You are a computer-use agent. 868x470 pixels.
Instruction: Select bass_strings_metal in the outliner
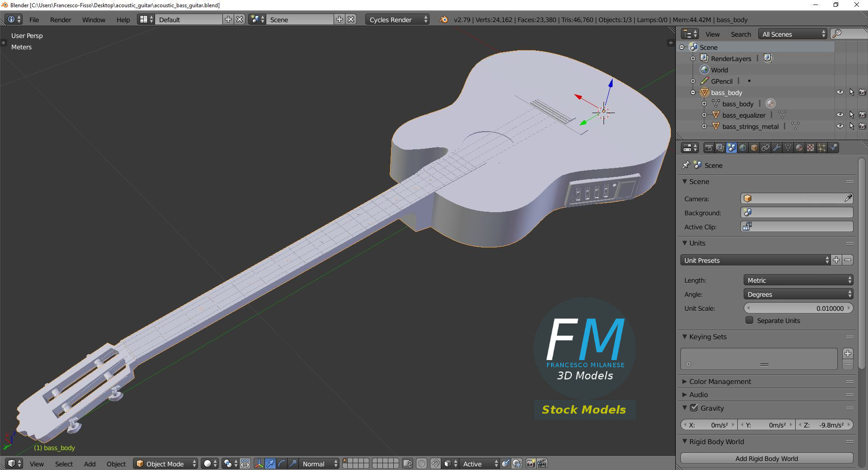click(x=750, y=126)
